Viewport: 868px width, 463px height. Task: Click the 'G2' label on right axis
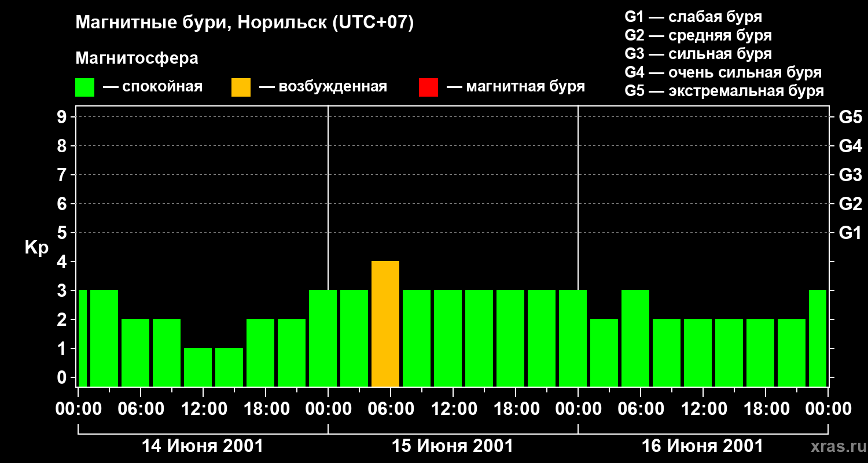(x=850, y=204)
